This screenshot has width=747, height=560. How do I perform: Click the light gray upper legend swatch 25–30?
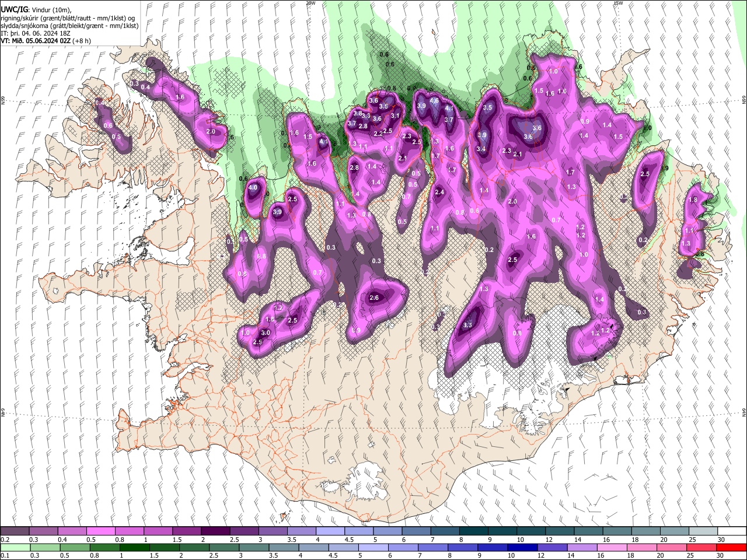pyautogui.click(x=703, y=531)
